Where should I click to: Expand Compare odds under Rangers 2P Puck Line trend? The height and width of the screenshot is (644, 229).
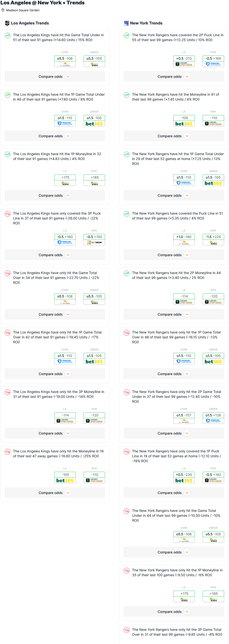(x=174, y=77)
